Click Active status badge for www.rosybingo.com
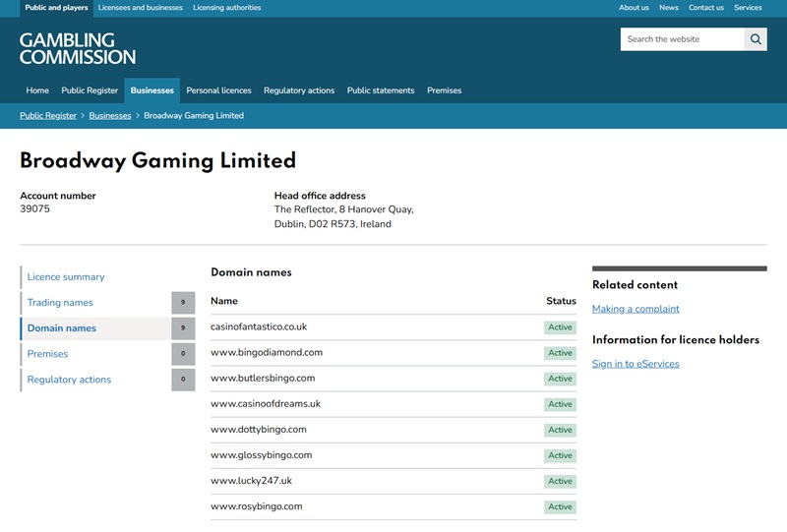This screenshot has height=532, width=787. pyautogui.click(x=560, y=506)
